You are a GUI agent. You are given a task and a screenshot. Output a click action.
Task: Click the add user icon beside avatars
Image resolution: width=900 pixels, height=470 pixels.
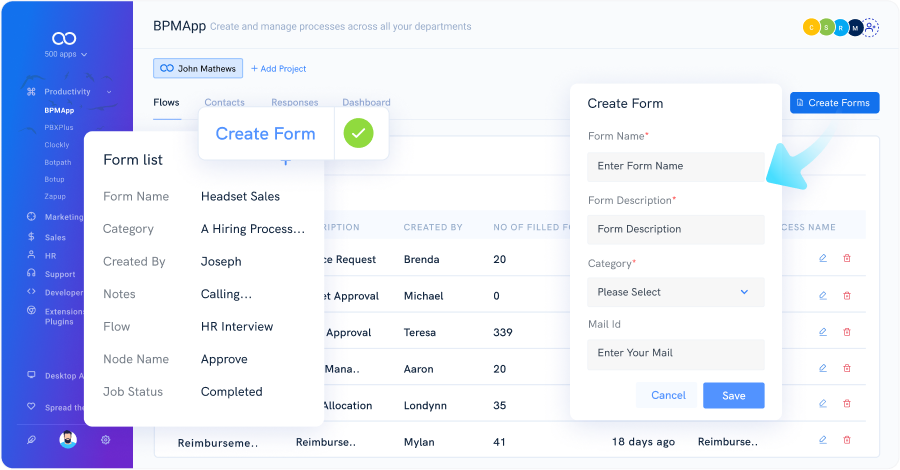coord(871,27)
